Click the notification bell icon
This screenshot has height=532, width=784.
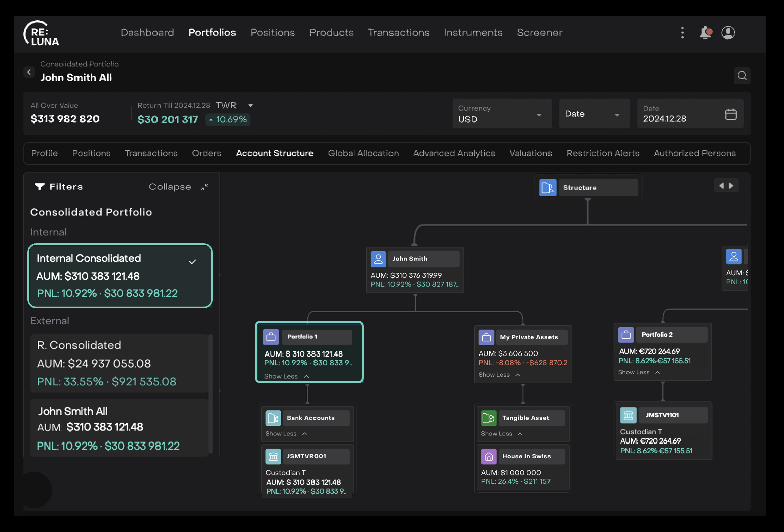click(705, 33)
